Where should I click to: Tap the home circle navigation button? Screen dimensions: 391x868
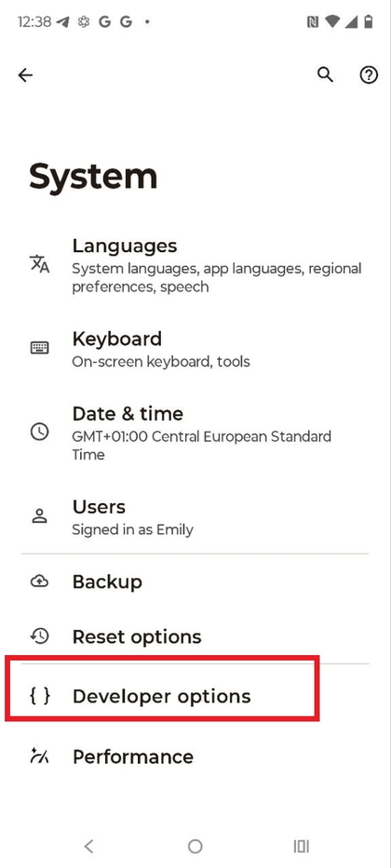pyautogui.click(x=195, y=846)
